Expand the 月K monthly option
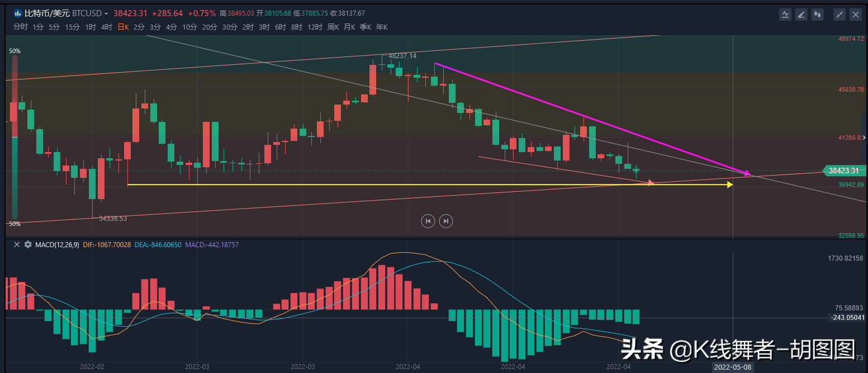Screen dimensions: 868x373 tap(349, 26)
